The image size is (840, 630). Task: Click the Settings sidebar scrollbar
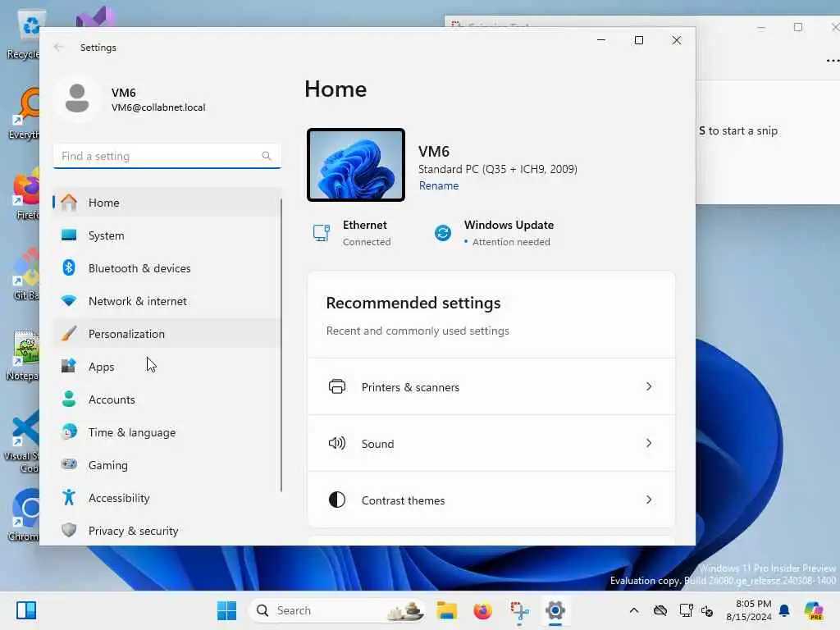tap(281, 345)
